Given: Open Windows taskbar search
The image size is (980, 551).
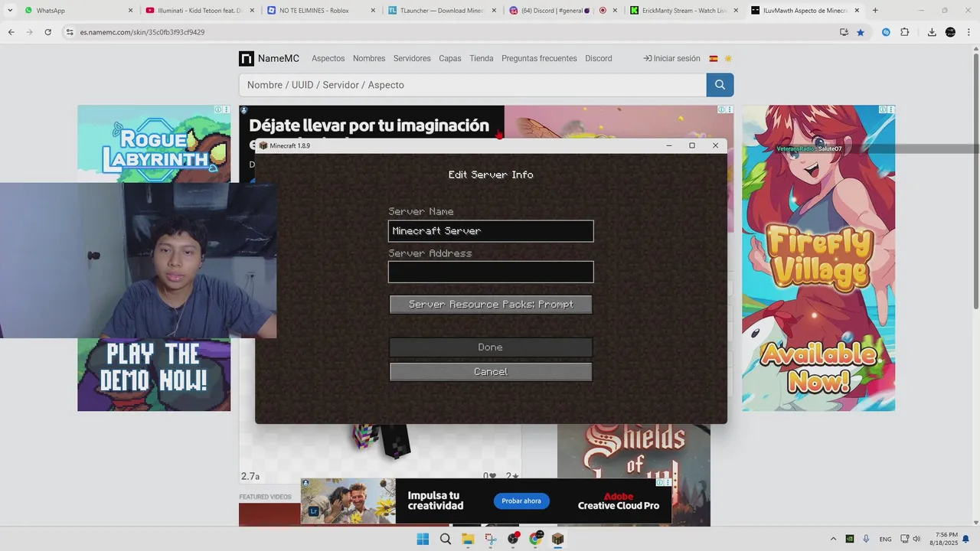Looking at the screenshot, I should [x=446, y=539].
